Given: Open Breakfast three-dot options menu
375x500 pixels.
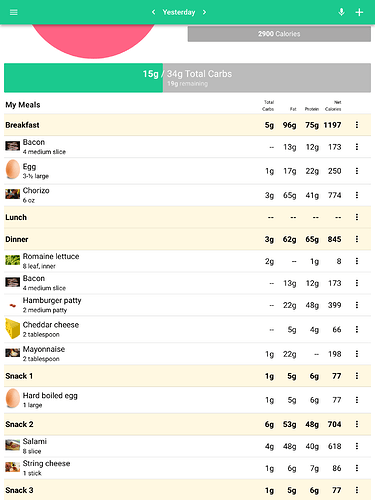Looking at the screenshot, I should (357, 125).
